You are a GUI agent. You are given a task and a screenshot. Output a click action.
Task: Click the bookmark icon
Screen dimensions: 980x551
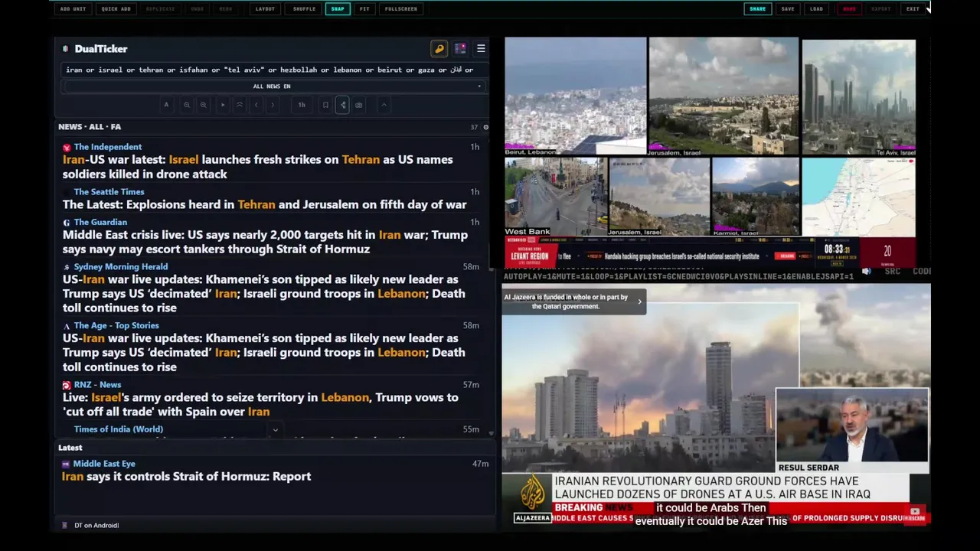click(x=325, y=105)
